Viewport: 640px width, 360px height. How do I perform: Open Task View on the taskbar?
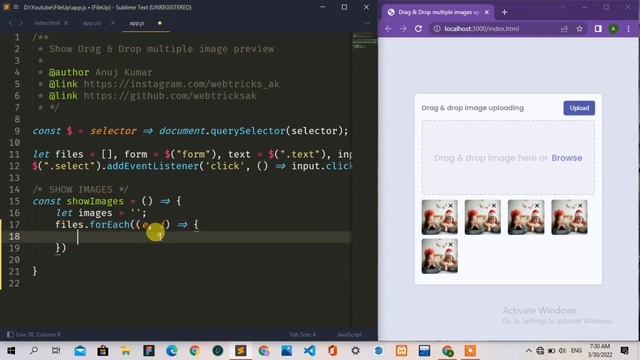click(x=56, y=351)
